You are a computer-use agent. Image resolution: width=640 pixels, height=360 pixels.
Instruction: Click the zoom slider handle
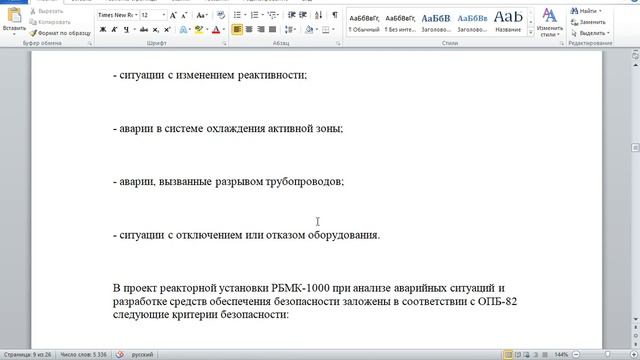[608, 355]
